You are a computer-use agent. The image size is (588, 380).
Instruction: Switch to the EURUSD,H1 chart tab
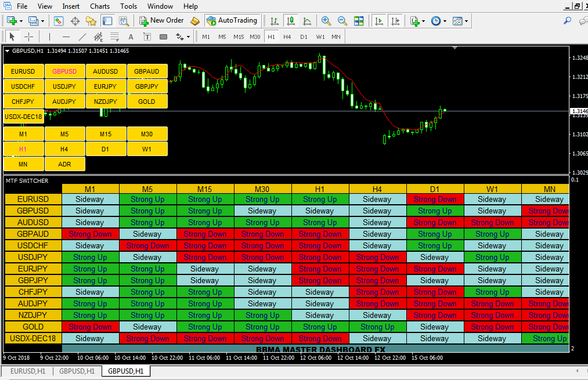coord(27,370)
